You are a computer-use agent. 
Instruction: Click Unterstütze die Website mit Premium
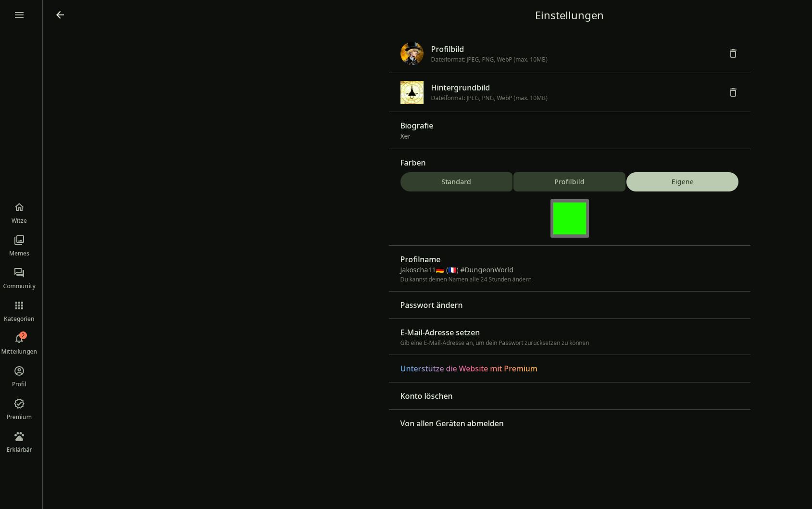[x=468, y=369]
